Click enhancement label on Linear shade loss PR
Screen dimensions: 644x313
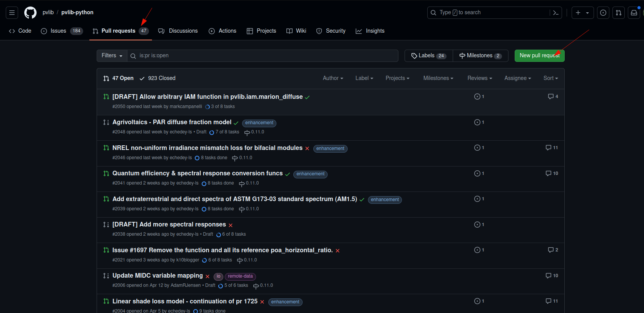285,302
